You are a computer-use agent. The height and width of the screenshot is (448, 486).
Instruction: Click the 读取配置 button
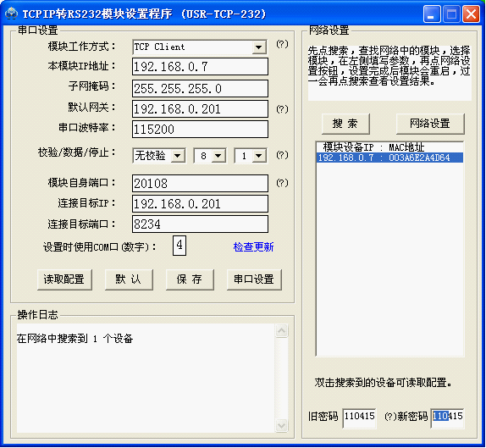(64, 279)
